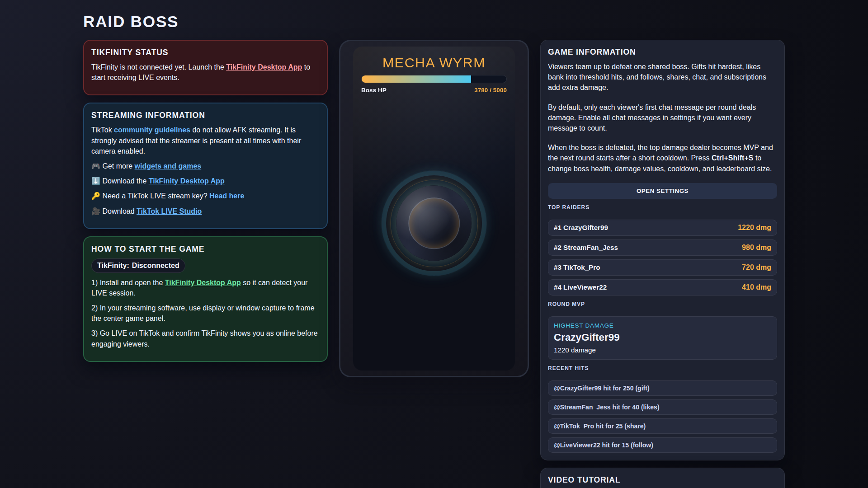The image size is (868, 488).
Task: Click the key emoji icon
Action: 95,196
